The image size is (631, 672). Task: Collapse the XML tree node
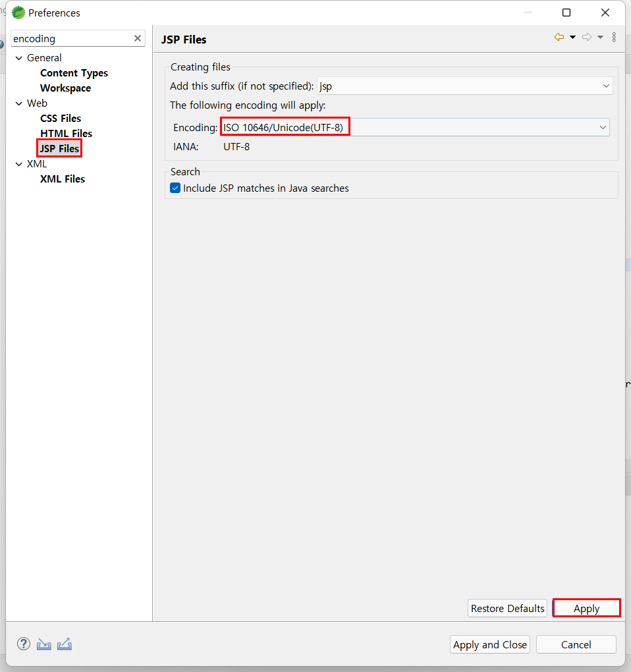click(19, 164)
